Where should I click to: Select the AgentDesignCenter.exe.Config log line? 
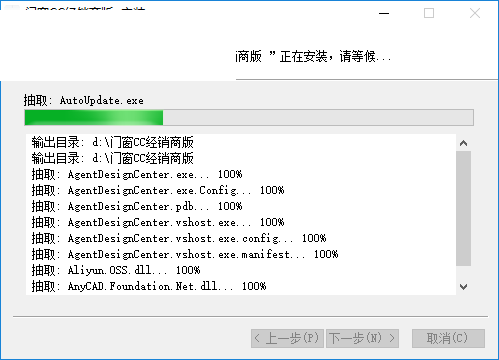pyautogui.click(x=158, y=190)
